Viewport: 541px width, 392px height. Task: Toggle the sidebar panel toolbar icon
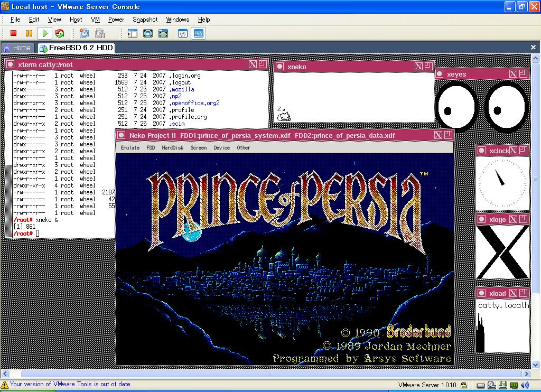point(133,33)
